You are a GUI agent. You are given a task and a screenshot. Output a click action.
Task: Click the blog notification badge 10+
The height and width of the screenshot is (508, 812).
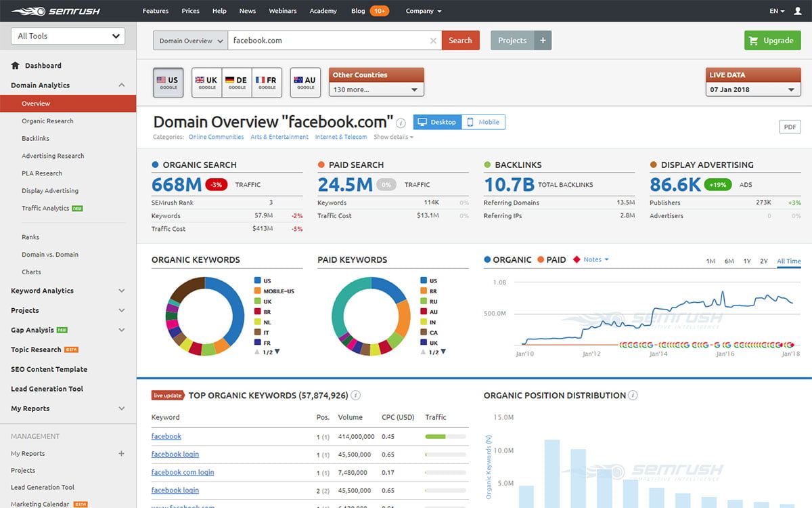pos(380,12)
